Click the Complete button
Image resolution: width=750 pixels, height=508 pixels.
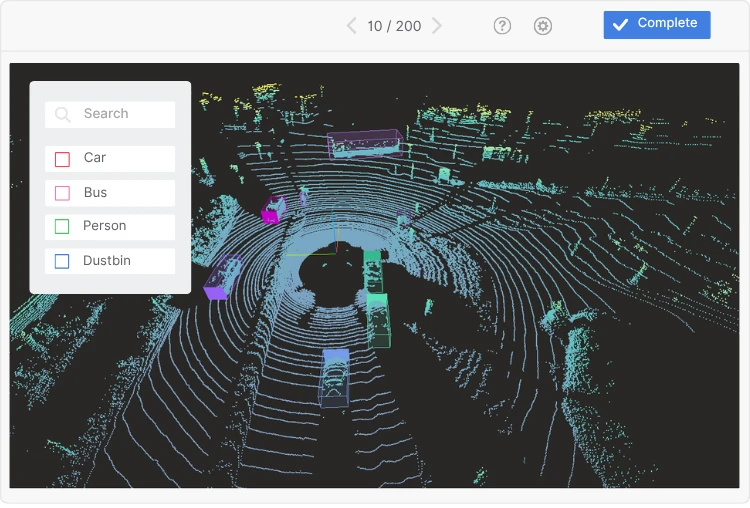pos(657,25)
